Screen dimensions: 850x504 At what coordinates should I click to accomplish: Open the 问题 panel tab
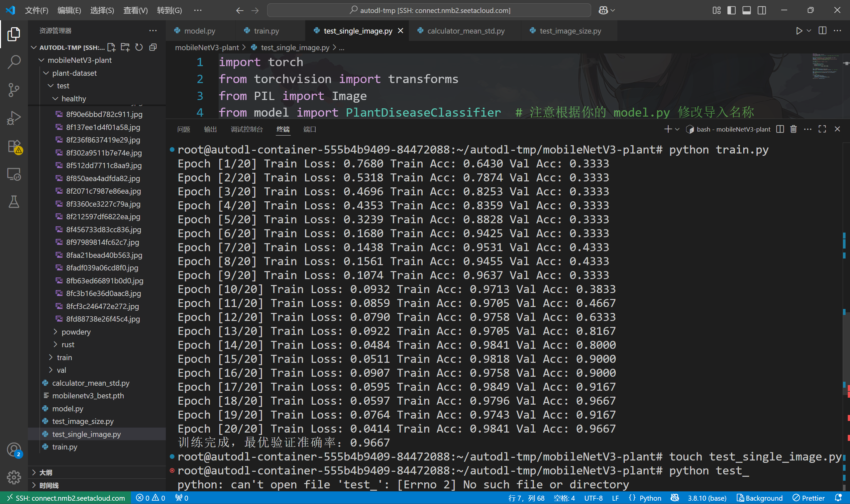183,129
